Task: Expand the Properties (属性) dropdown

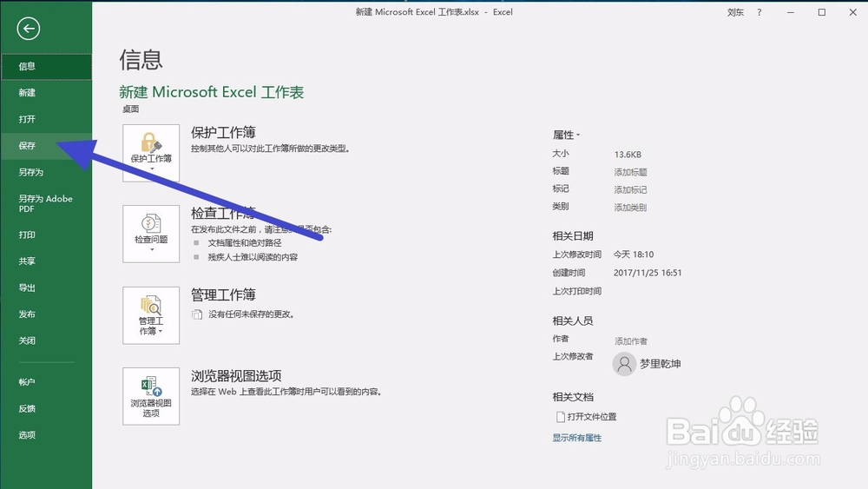Action: pos(566,135)
